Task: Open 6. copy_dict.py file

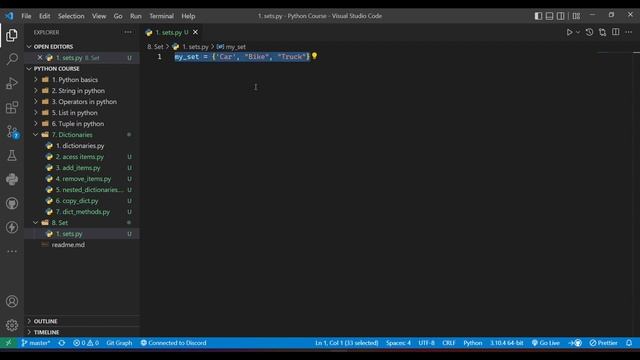Action: (77, 201)
